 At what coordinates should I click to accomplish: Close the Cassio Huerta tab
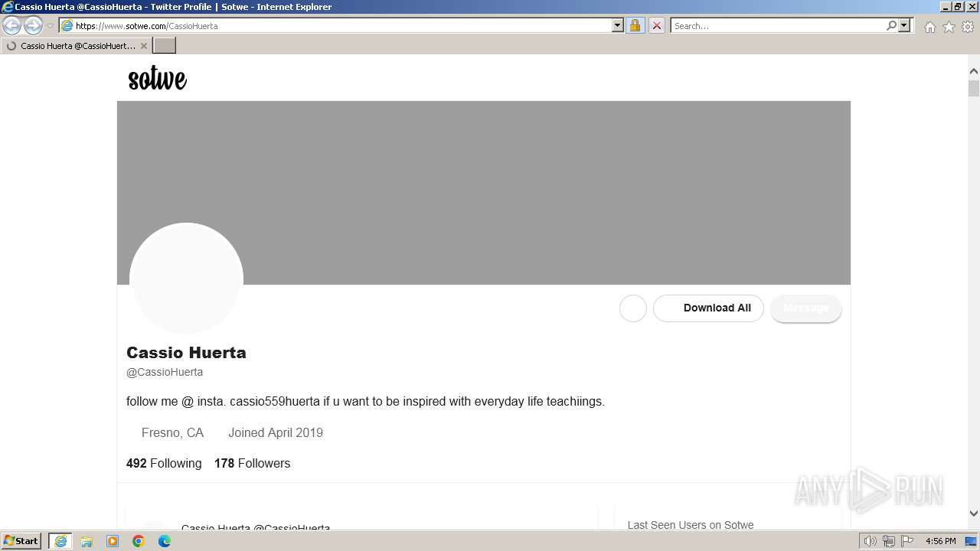click(144, 46)
